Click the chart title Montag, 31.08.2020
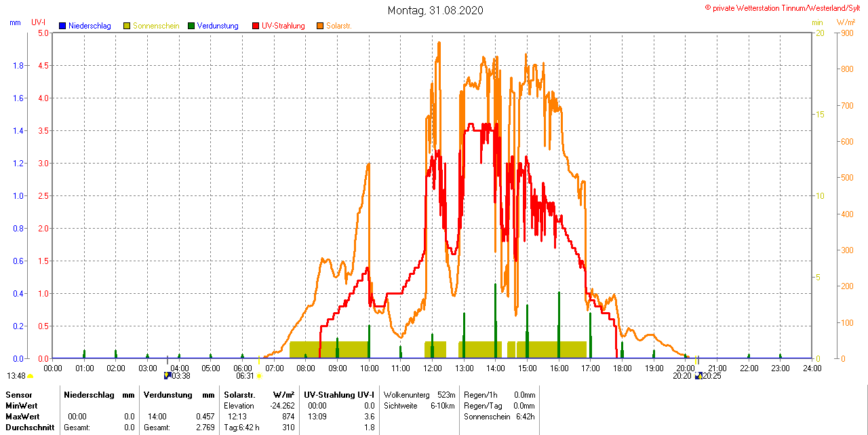The width and height of the screenshot is (868, 435). (x=435, y=10)
